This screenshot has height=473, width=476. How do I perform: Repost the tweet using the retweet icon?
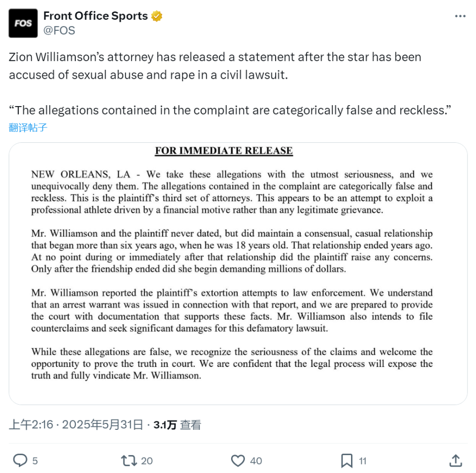tap(129, 461)
